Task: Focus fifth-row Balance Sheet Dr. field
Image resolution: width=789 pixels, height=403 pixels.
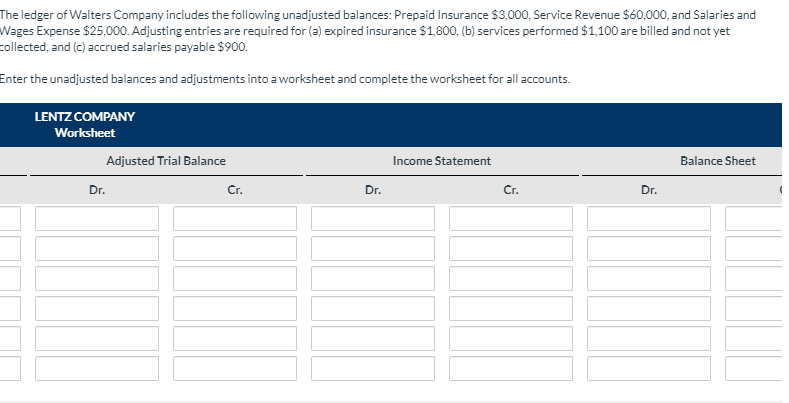Action: click(x=649, y=338)
